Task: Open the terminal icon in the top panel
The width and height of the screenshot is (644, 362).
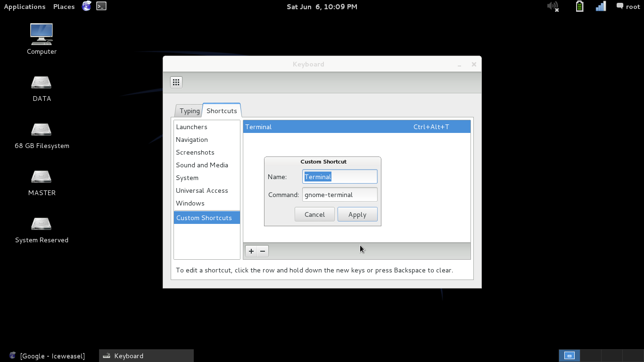Action: [100, 7]
